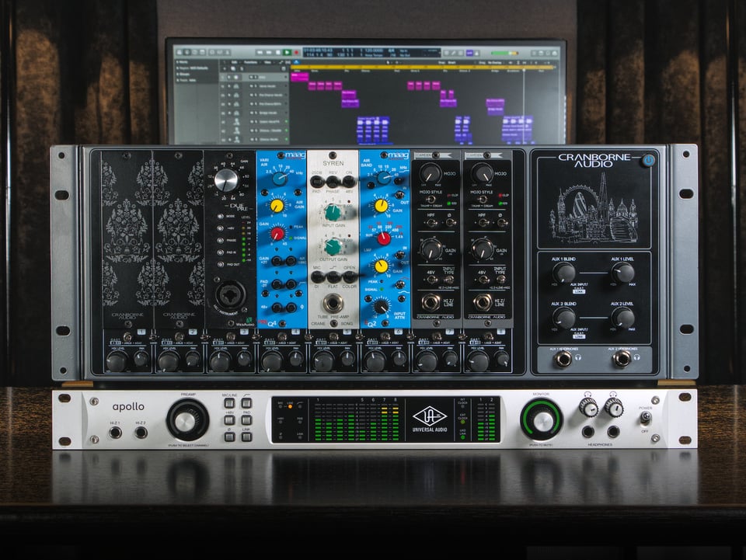
Task: Click the WesAudio logo on the Due Pre module
Action: click(x=244, y=323)
